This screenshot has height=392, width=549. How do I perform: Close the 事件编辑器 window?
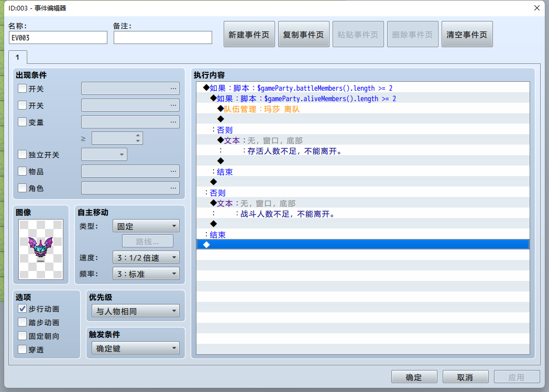pyautogui.click(x=537, y=8)
